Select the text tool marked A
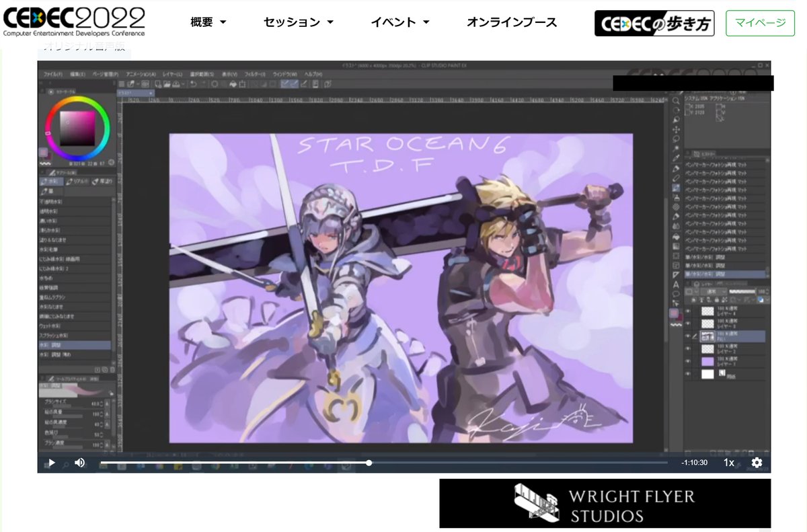Viewport: 807px width, 532px height. [x=676, y=285]
